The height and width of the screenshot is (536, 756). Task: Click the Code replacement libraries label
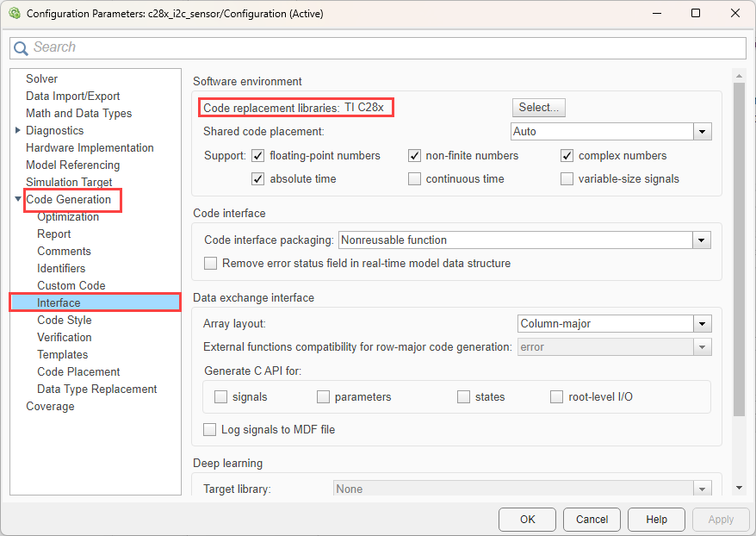tap(271, 108)
